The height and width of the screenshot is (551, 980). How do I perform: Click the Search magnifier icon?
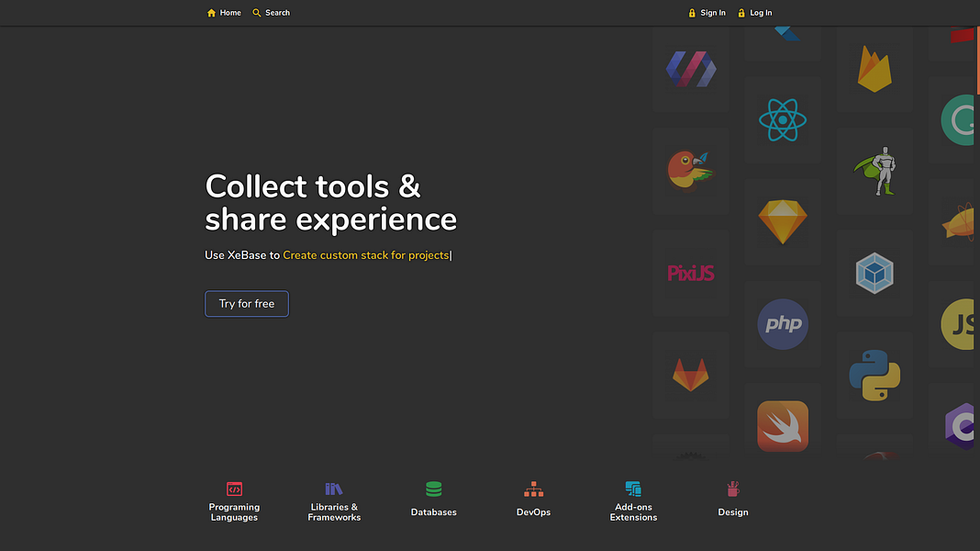(256, 13)
